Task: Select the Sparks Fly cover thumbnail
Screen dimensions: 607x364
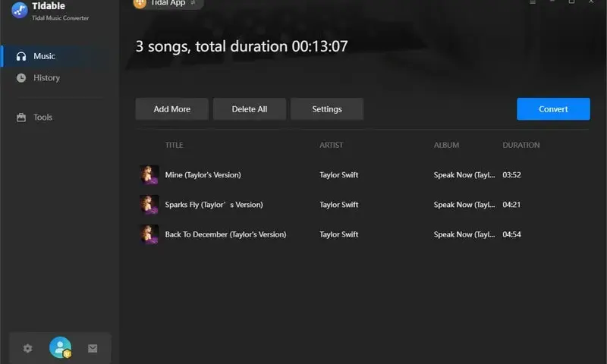Action: tap(149, 205)
